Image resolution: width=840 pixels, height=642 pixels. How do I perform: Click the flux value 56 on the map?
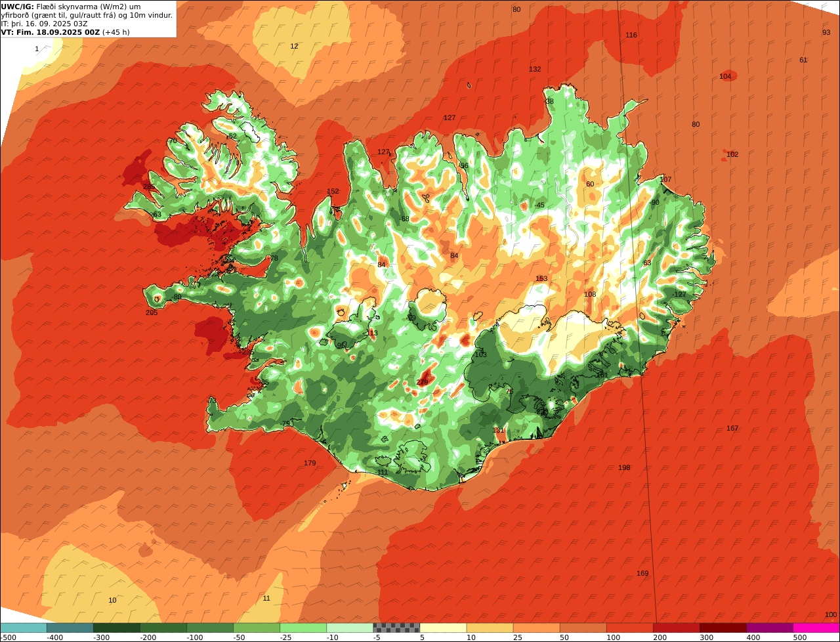[465, 165]
